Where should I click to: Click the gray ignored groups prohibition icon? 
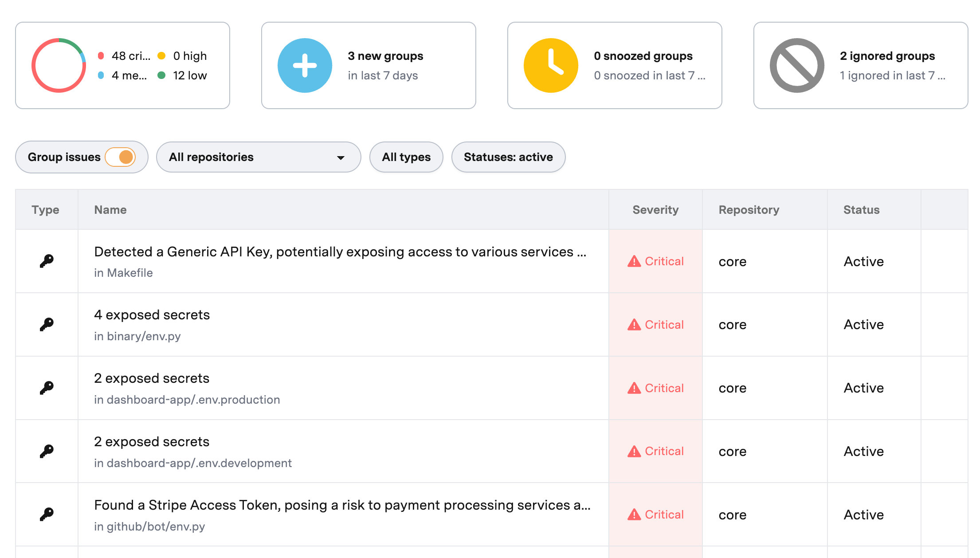point(797,66)
